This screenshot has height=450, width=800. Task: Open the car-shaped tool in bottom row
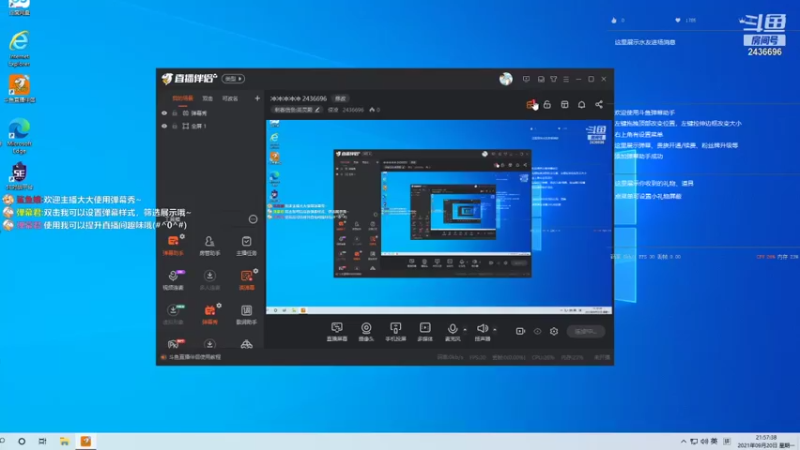coord(246,344)
